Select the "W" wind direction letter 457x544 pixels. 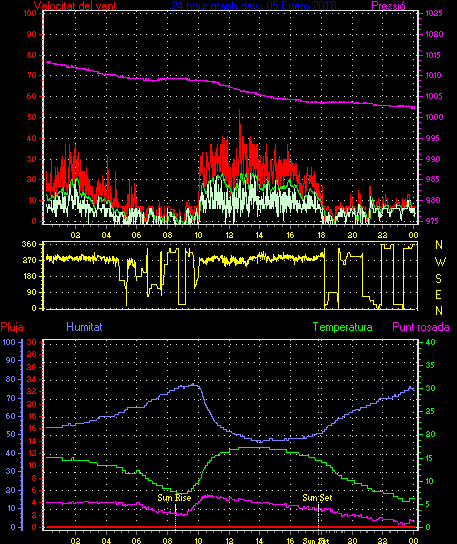pos(440,262)
